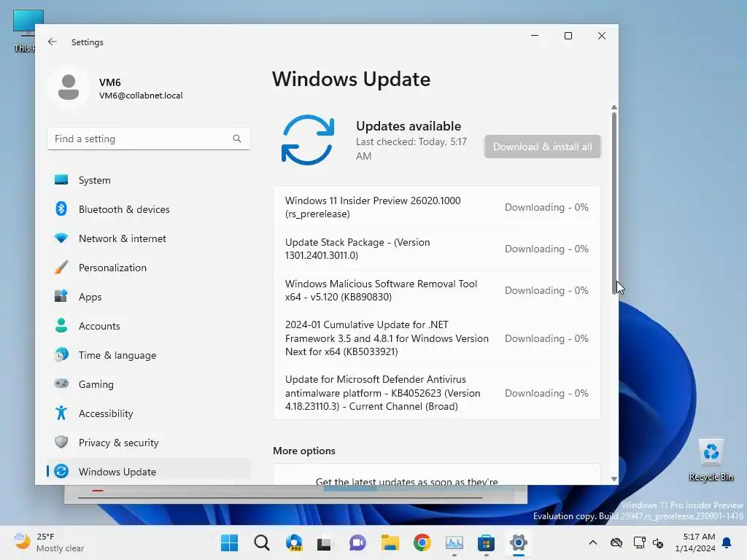Click the Apps icon in sidebar
The image size is (747, 560).
point(61,296)
